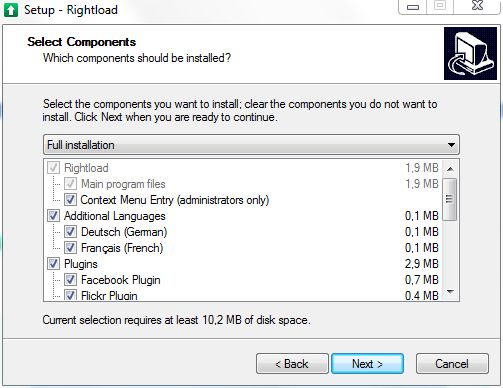Deselect the Flickr Plugin checkbox
The width and height of the screenshot is (503, 388).
(x=70, y=295)
